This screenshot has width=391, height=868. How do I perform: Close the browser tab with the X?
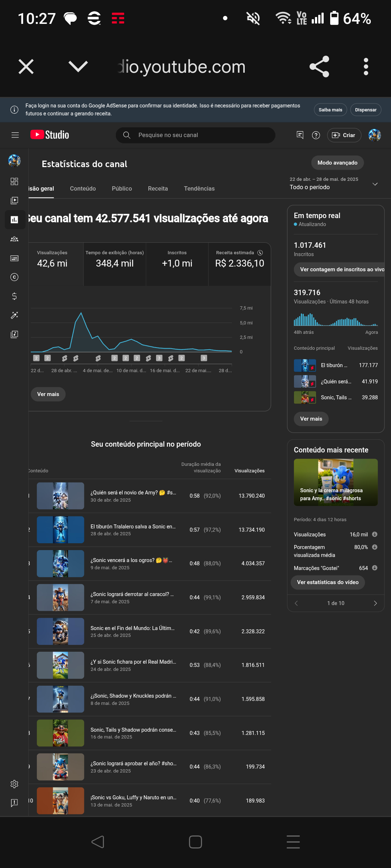(26, 67)
